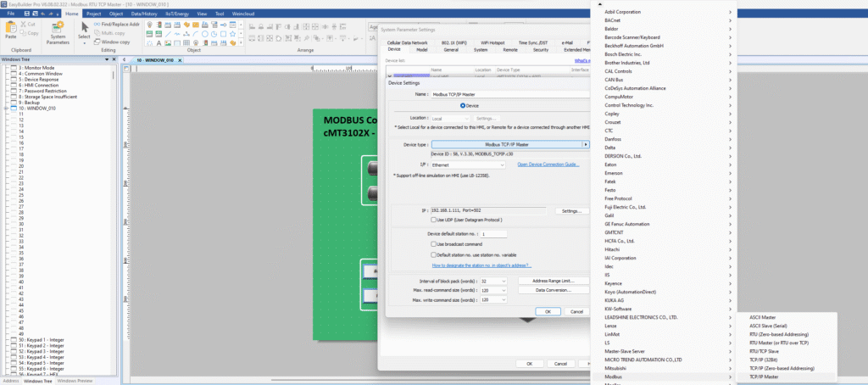This screenshot has width=868, height=385.
Task: Click the device Name input field
Action: 510,95
